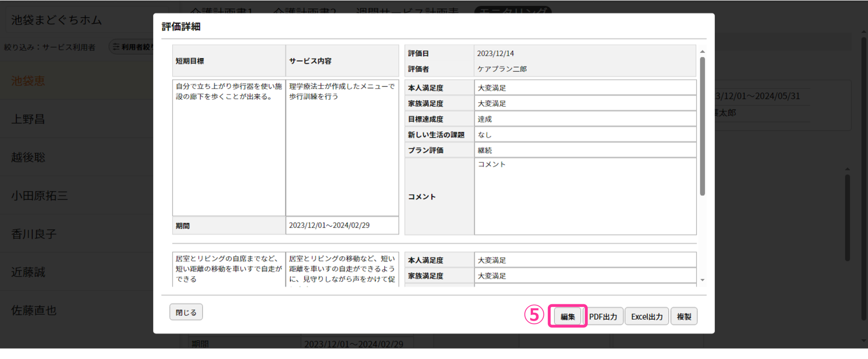Click the 編集 (edit) button
The width and height of the screenshot is (868, 359).
pos(567,316)
